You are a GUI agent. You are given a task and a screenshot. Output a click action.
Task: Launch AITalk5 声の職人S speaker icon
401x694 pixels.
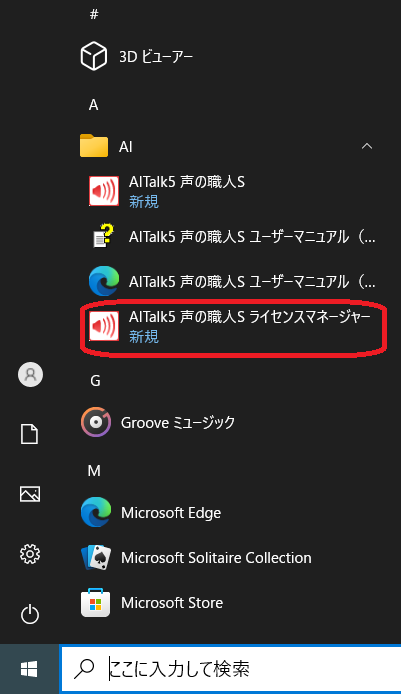coord(104,191)
